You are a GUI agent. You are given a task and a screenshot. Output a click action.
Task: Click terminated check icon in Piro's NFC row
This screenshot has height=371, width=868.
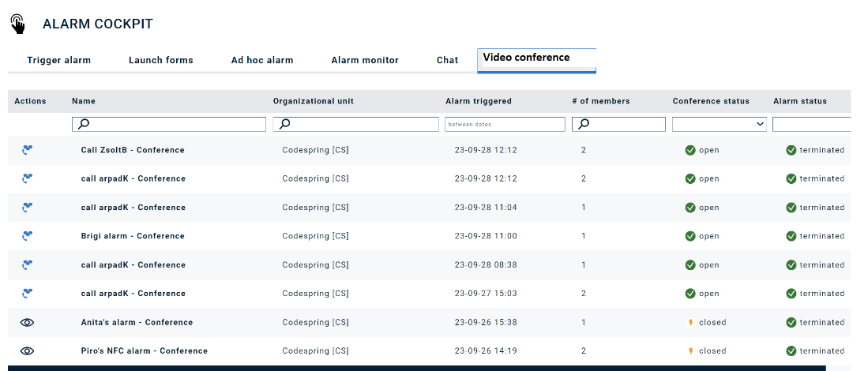(x=791, y=350)
